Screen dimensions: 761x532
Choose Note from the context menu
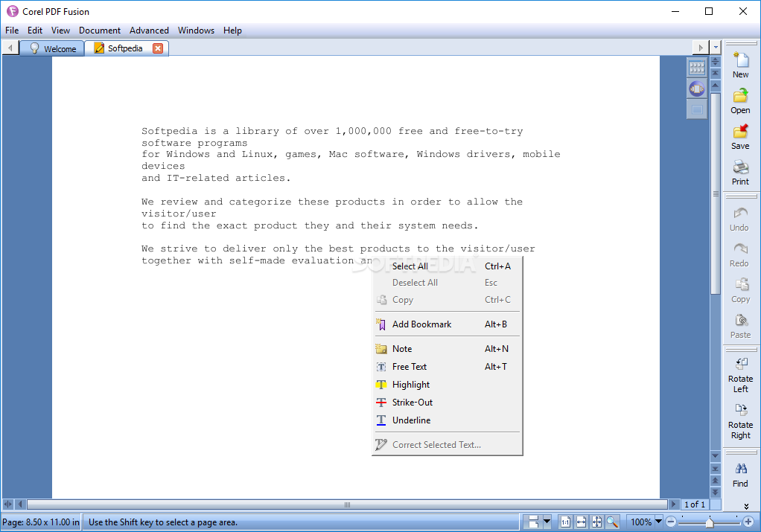pos(447,349)
